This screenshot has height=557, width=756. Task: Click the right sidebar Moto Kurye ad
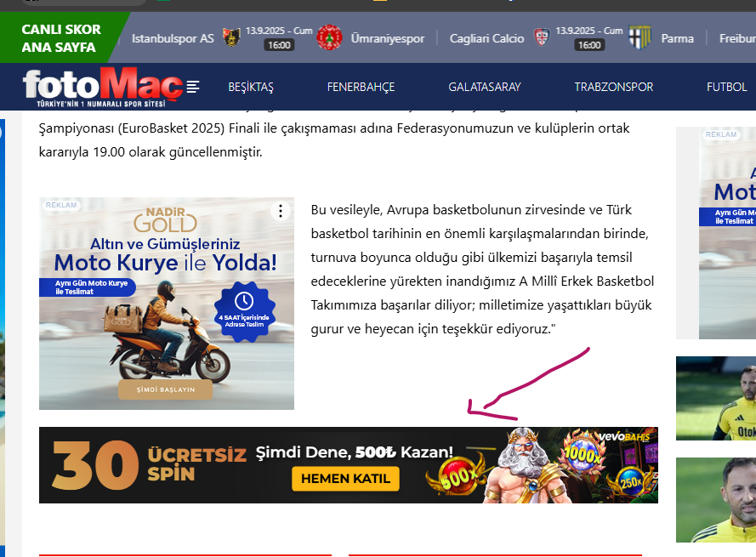click(728, 233)
